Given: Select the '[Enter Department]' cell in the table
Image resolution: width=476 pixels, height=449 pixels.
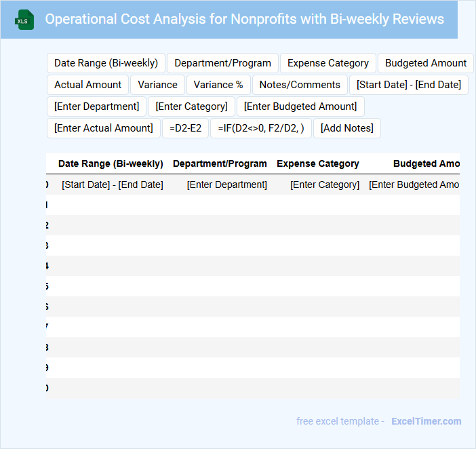Looking at the screenshot, I should [227, 184].
